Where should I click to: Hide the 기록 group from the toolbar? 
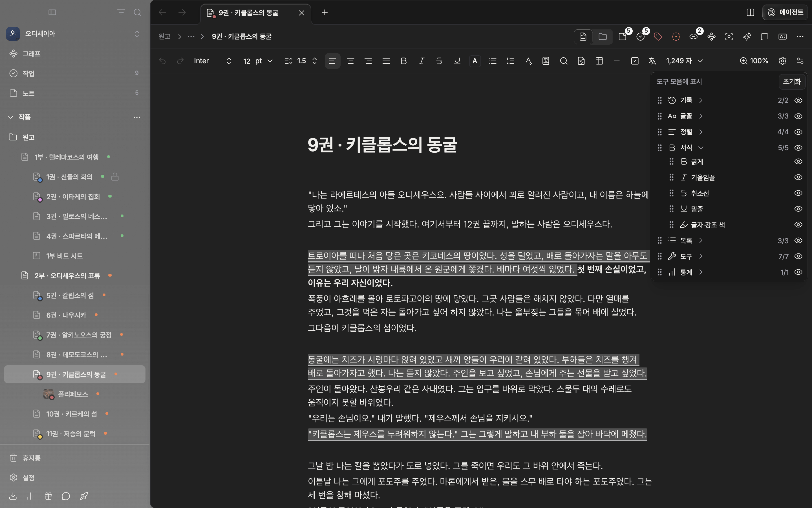point(798,100)
